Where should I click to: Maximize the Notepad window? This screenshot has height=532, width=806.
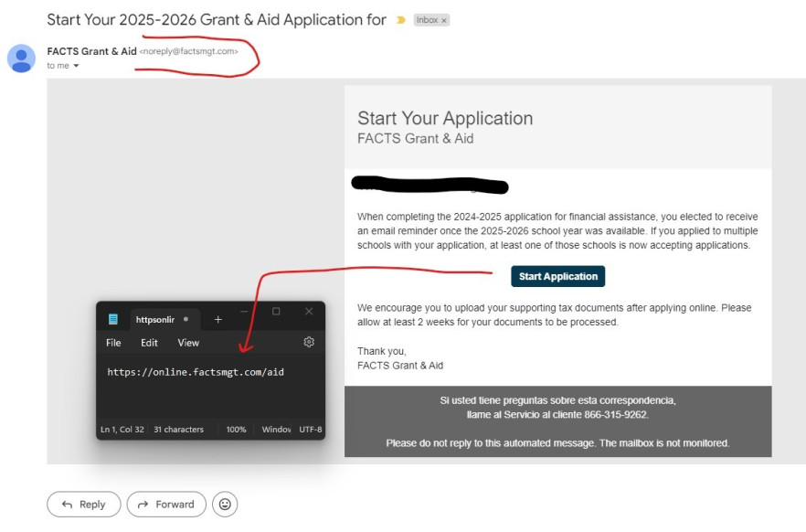pyautogui.click(x=276, y=312)
